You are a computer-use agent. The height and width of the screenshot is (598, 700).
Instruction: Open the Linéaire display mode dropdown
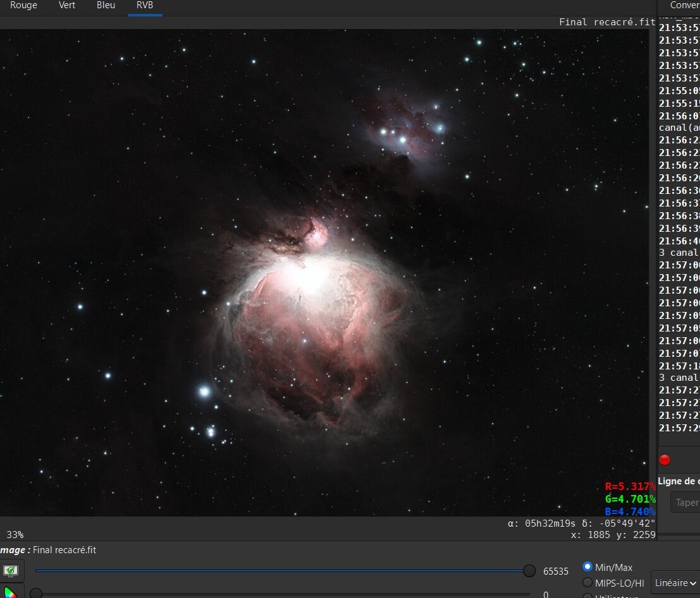(x=675, y=583)
